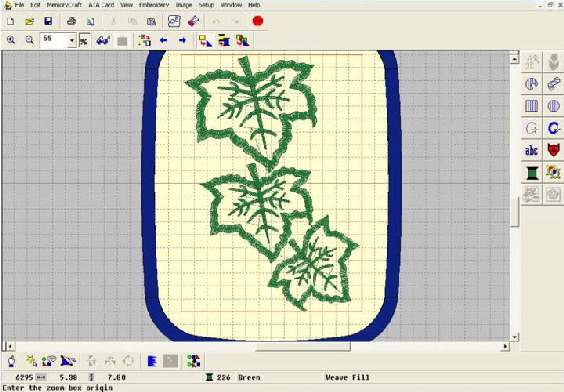The image size is (564, 392).
Task: Pick the striped rectangle fill tool
Action: coord(531,106)
